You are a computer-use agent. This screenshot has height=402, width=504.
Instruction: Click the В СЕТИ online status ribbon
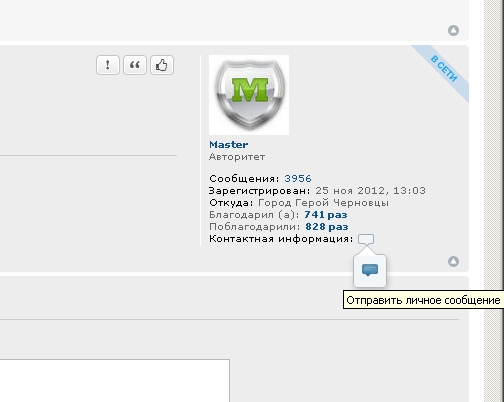pyautogui.click(x=444, y=69)
